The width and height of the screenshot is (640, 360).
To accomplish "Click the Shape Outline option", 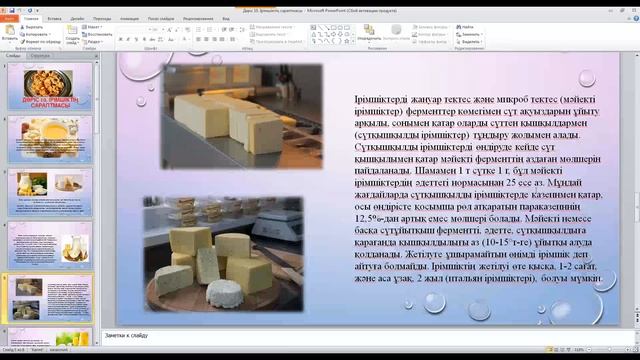I will coord(430,34).
